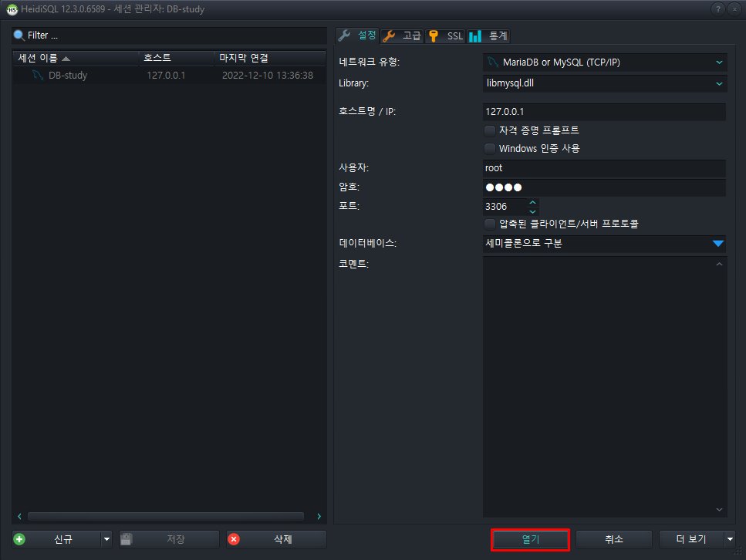The image size is (746, 560).
Task: Click the red X icon on 삭제 button
Action: point(234,539)
